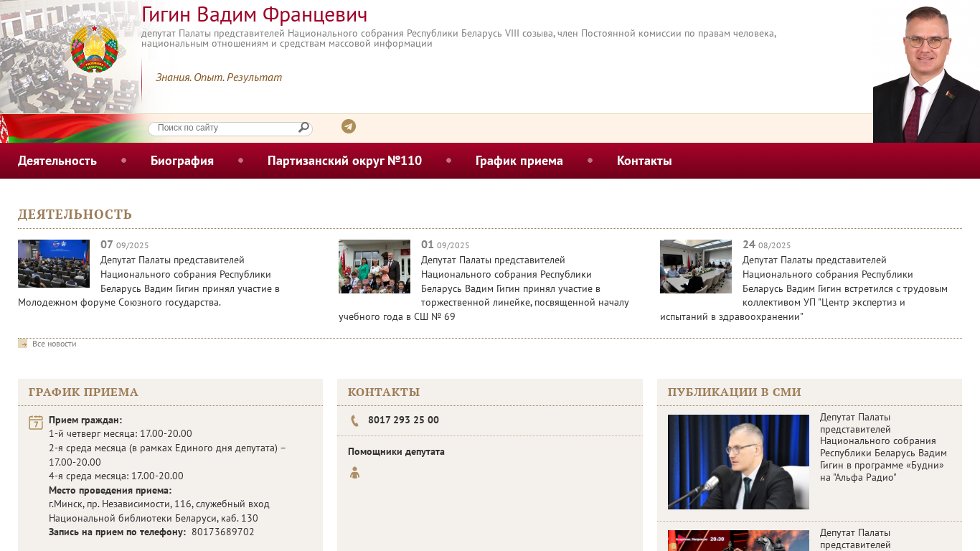Image resolution: width=980 pixels, height=551 pixels.
Task: Click the Помощники депутата label
Action: [396, 452]
